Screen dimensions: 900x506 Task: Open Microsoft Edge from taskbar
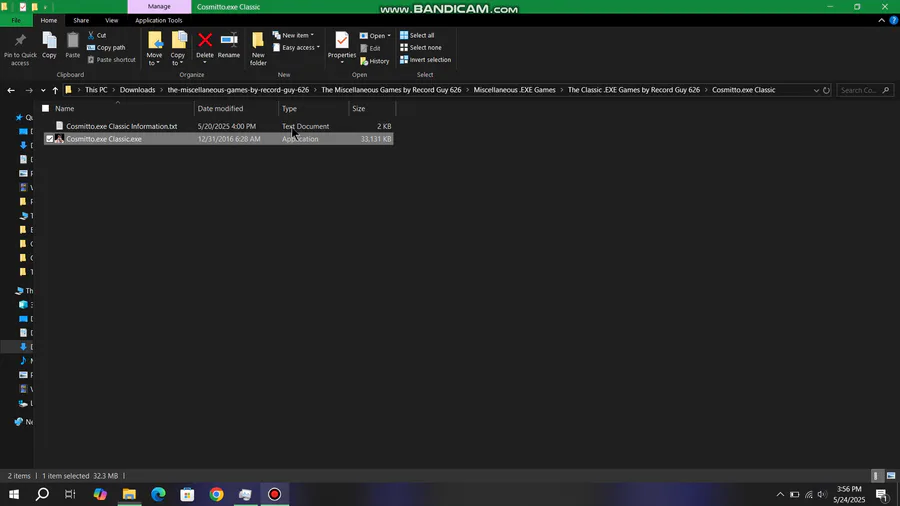[x=158, y=494]
